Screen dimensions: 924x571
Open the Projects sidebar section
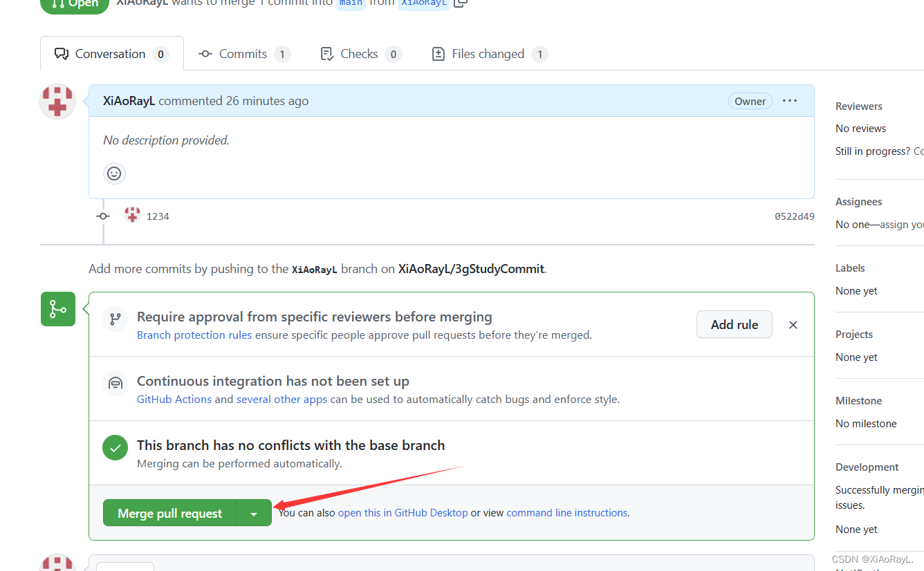click(x=854, y=335)
